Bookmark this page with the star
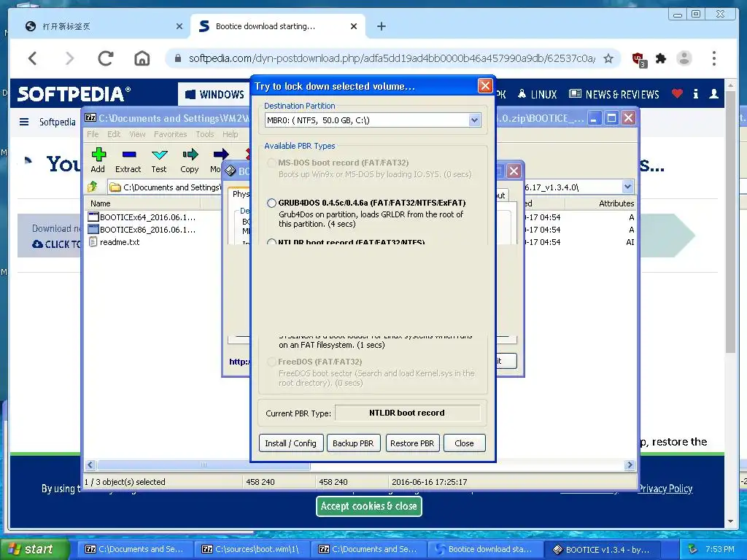The image size is (747, 560). coord(608,58)
